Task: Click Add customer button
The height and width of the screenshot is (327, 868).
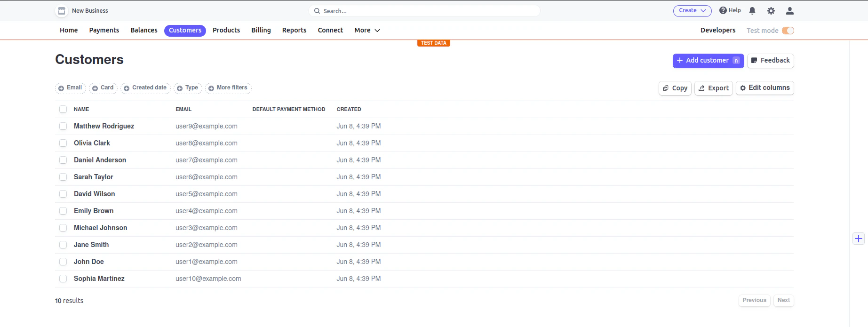Action: coord(708,61)
